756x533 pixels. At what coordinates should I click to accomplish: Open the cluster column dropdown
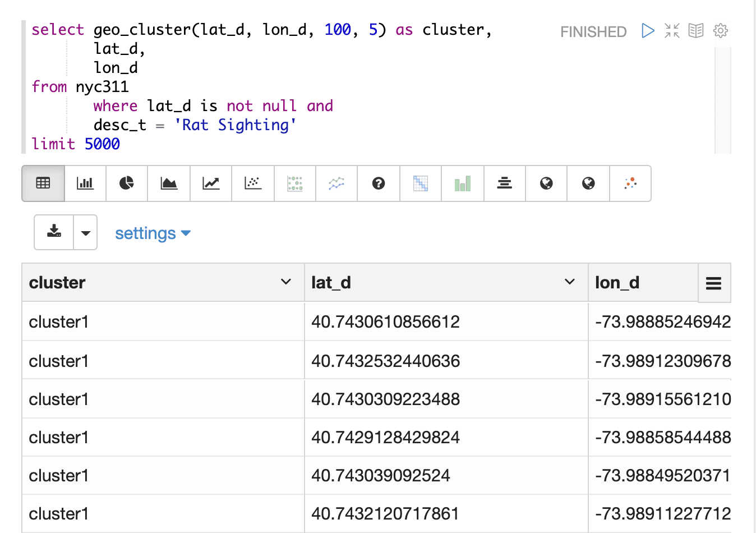click(286, 282)
